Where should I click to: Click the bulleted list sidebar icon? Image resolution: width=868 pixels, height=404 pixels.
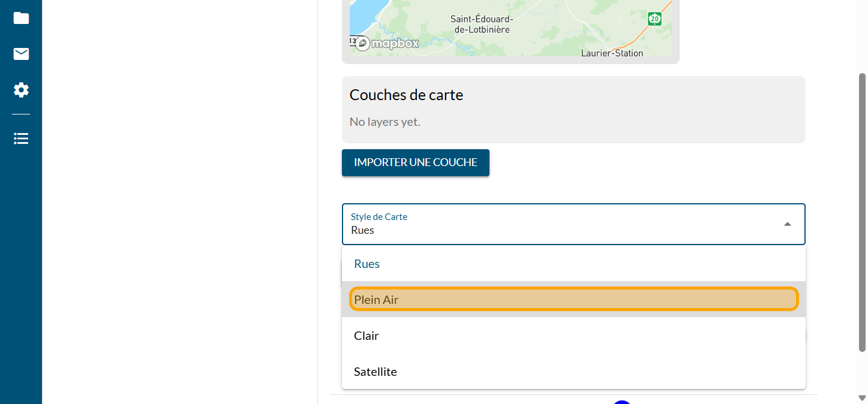click(21, 138)
